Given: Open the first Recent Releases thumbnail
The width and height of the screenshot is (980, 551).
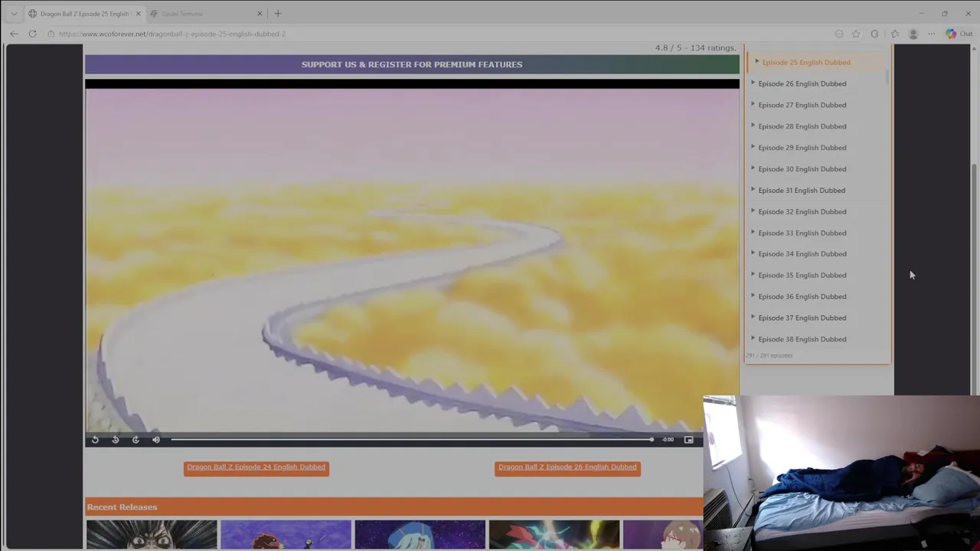Looking at the screenshot, I should 152,535.
